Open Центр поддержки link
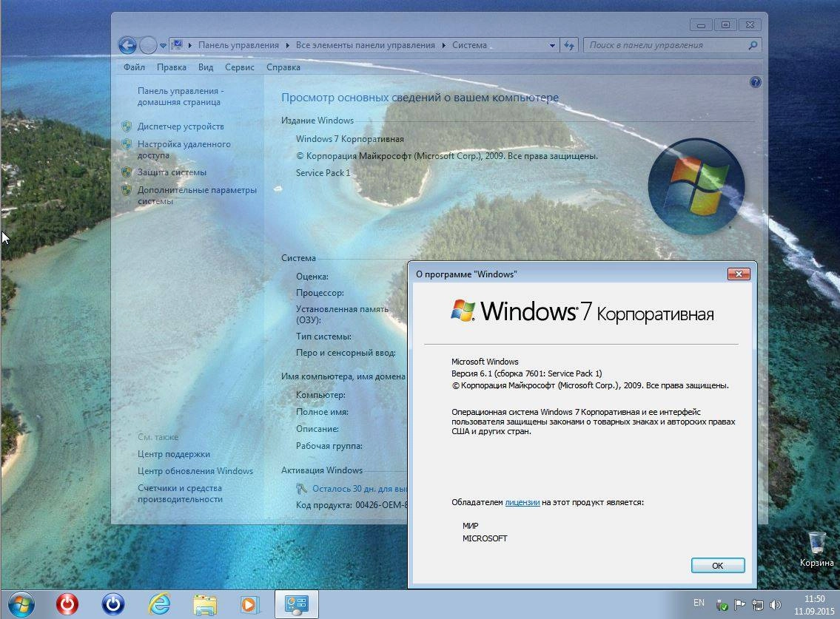 (174, 454)
